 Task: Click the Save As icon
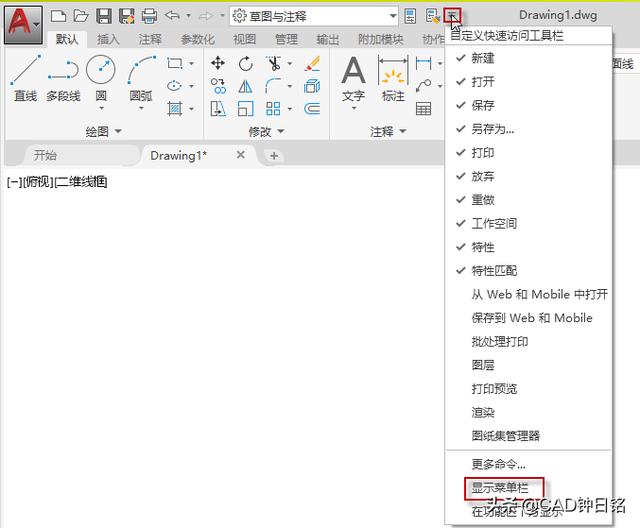(127, 16)
